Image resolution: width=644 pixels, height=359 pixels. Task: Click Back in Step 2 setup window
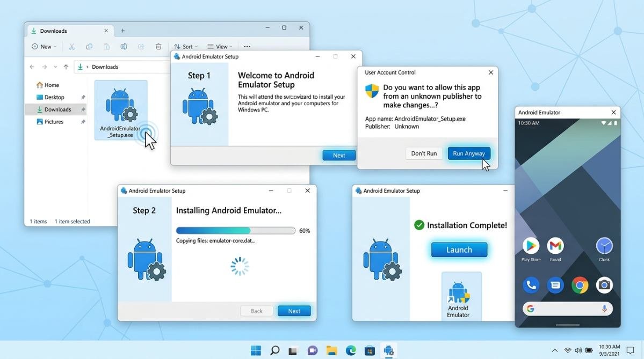pos(257,311)
